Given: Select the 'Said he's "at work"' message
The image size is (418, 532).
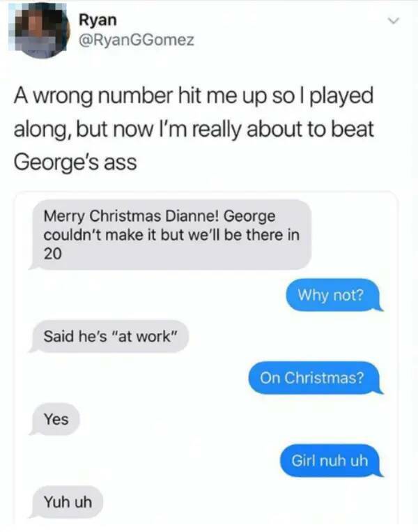Looking at the screenshot, I should pos(109,336).
